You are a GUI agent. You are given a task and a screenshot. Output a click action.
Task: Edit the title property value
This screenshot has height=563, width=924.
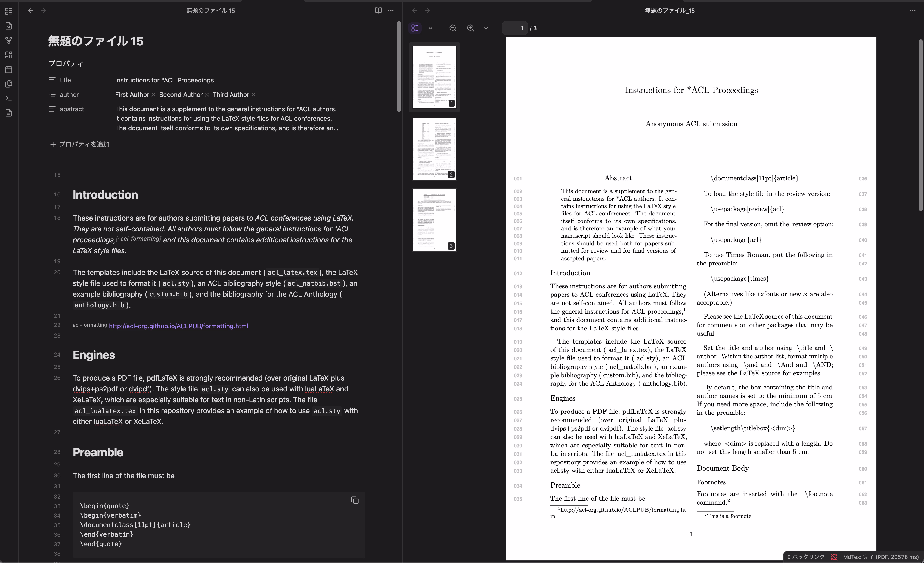click(x=164, y=80)
